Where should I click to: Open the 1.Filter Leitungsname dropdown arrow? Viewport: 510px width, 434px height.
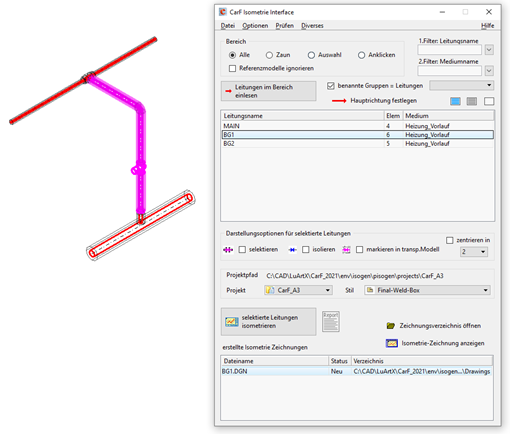point(489,50)
